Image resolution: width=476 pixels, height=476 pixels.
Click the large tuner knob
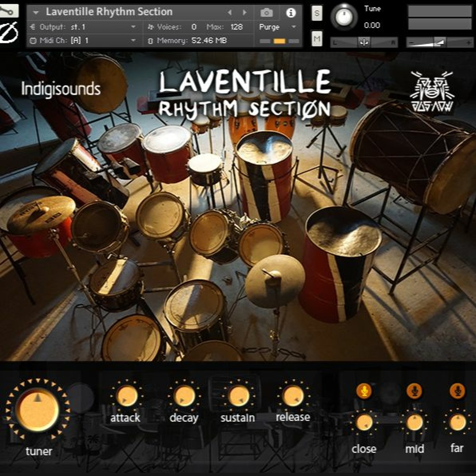point(37,410)
